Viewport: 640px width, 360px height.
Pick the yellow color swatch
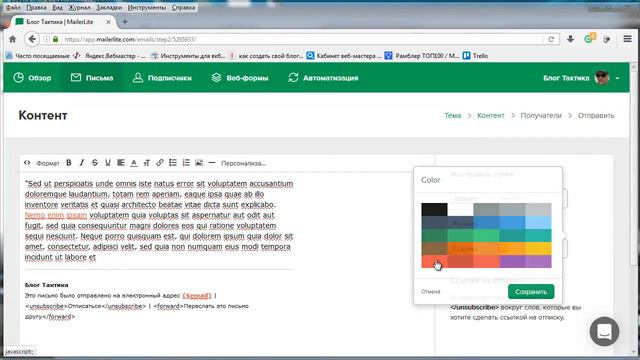pyautogui.click(x=538, y=249)
